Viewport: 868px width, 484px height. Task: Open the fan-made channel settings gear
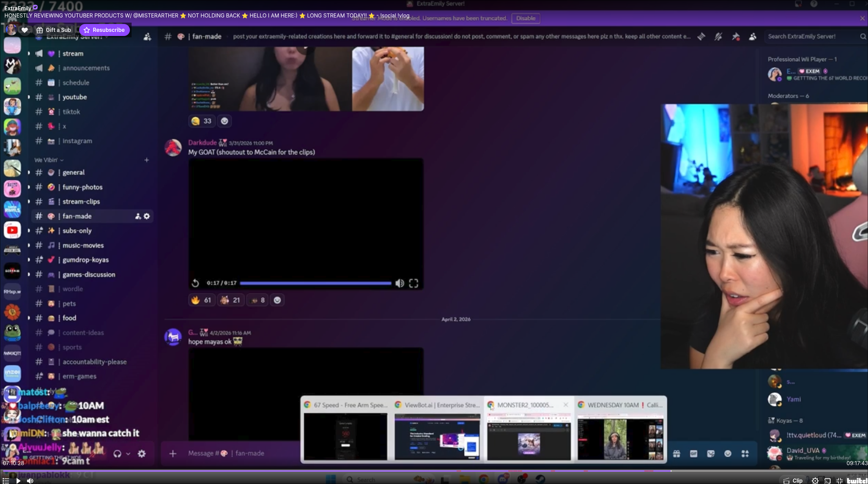point(147,216)
